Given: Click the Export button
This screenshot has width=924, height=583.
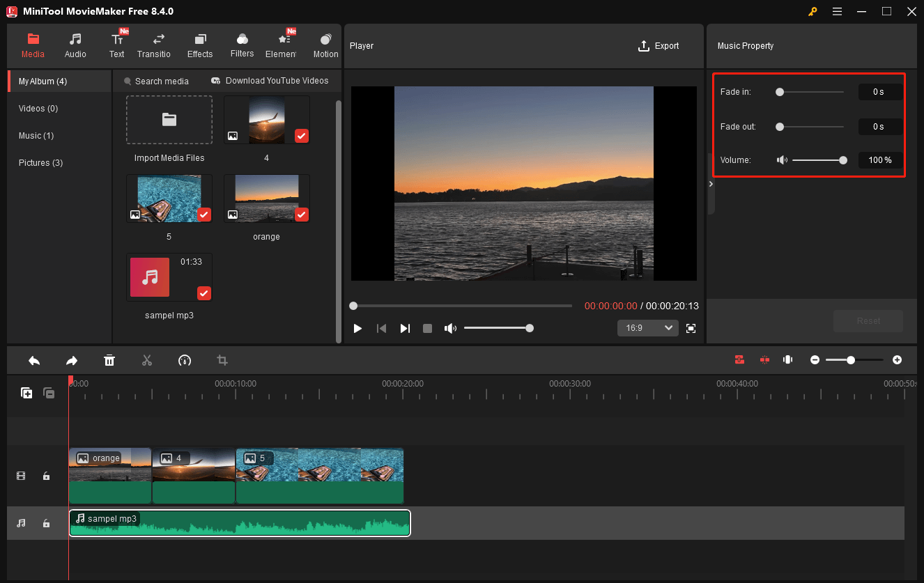Looking at the screenshot, I should coord(658,45).
